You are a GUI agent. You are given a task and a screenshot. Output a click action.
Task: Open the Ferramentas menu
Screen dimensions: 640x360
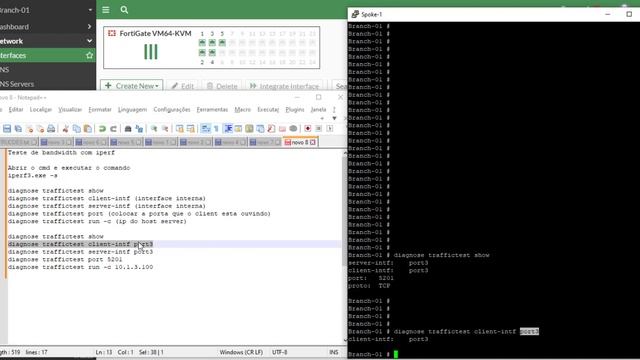tap(212, 109)
